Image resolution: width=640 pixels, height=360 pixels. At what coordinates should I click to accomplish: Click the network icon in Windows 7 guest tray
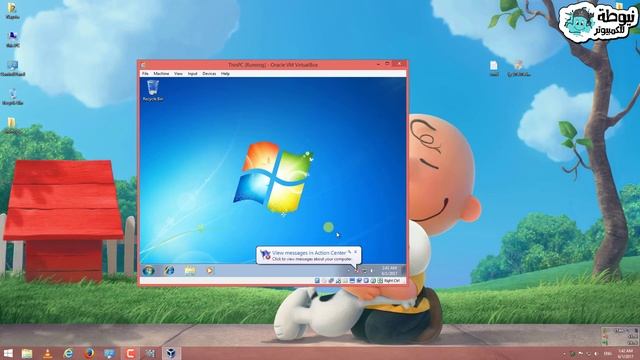364,271
